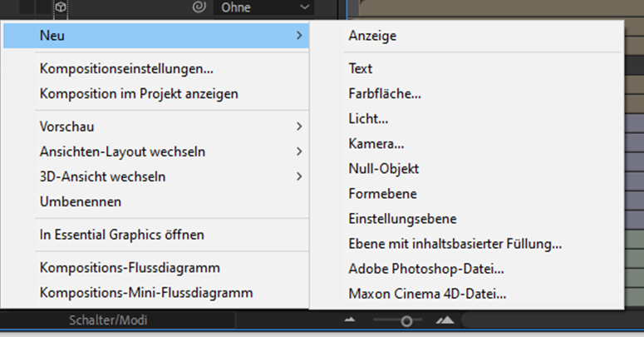644x337 pixels.
Task: Click the timeline zoom out mountain icon
Action: tap(350, 320)
